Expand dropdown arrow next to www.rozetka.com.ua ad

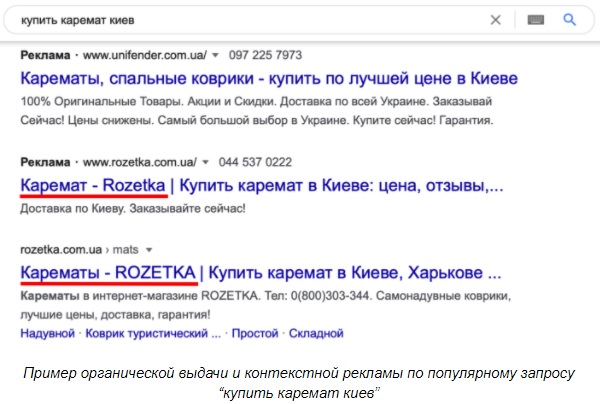[x=205, y=161]
